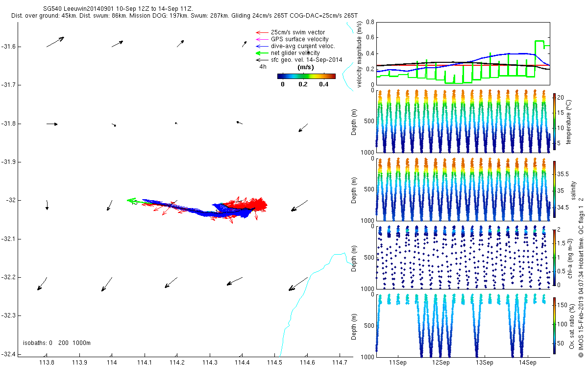
Task: Click the 4h label beside the velocity colorbar
Action: coord(263,67)
